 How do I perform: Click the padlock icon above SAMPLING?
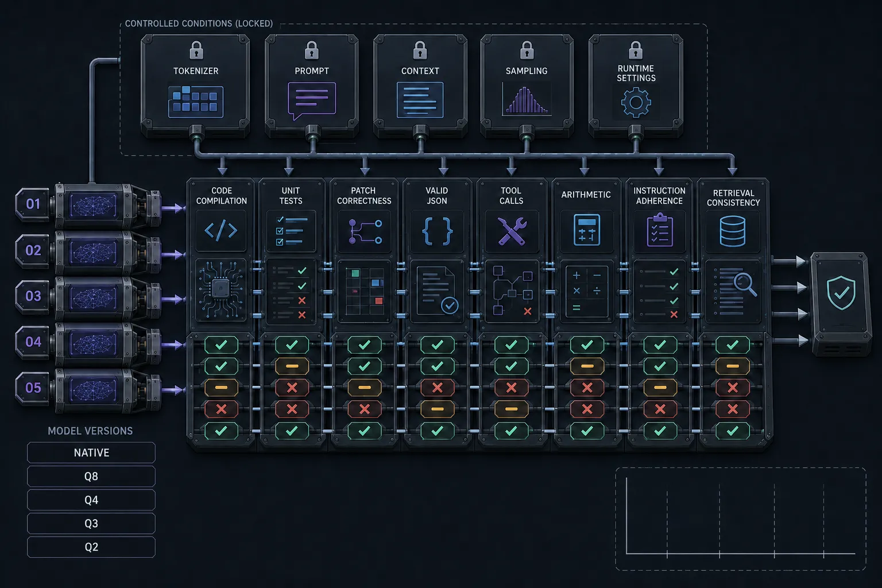527,50
